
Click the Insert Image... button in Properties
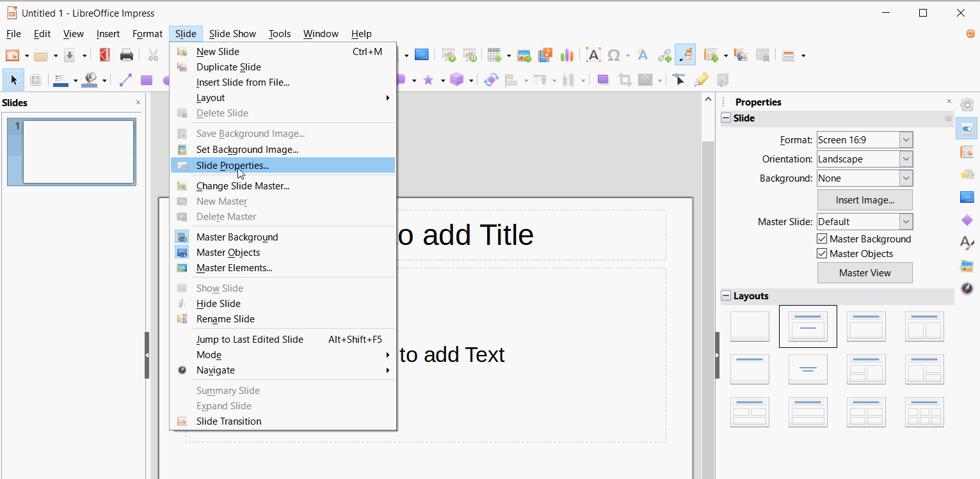865,200
